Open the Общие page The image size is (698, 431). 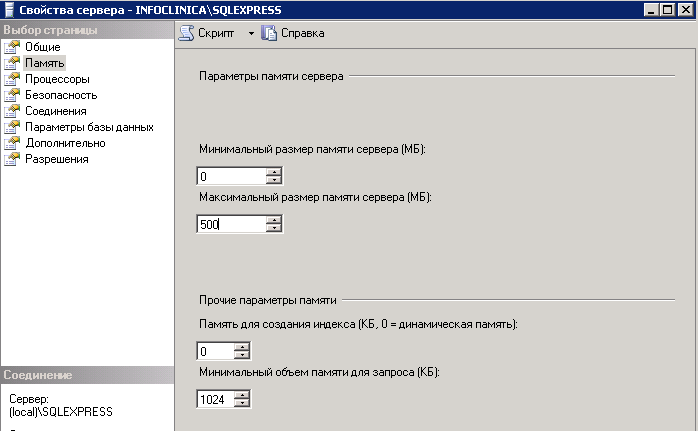click(43, 47)
